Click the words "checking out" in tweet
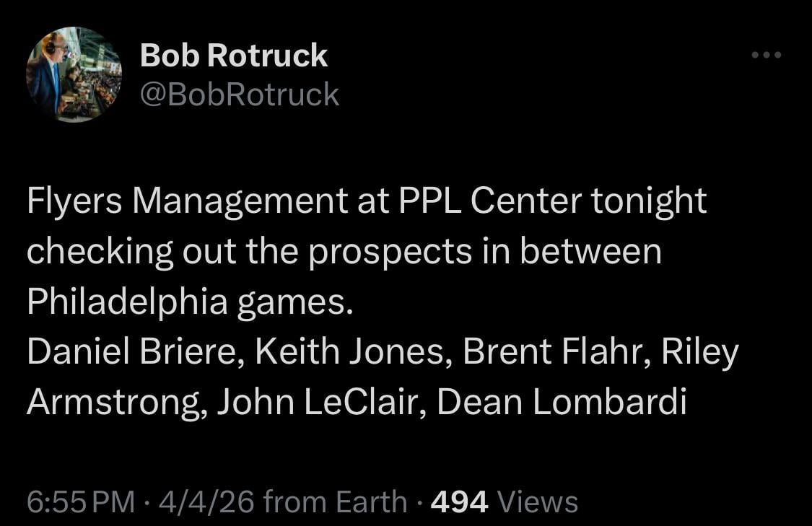812x526 pixels. click(127, 252)
